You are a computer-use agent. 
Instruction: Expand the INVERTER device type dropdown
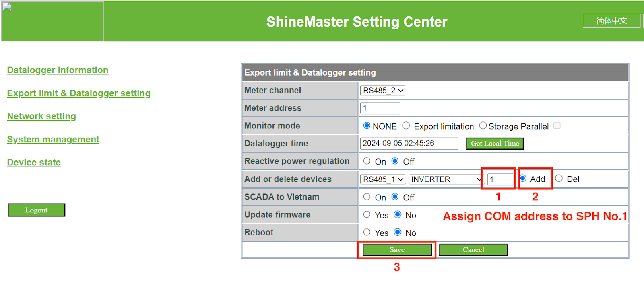coord(446,179)
